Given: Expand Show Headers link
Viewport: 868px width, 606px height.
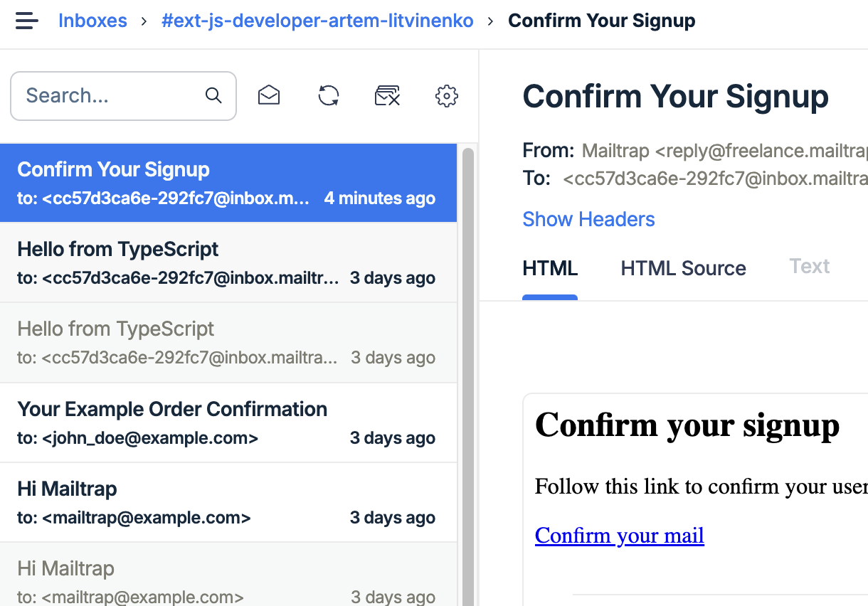Looking at the screenshot, I should tap(588, 219).
